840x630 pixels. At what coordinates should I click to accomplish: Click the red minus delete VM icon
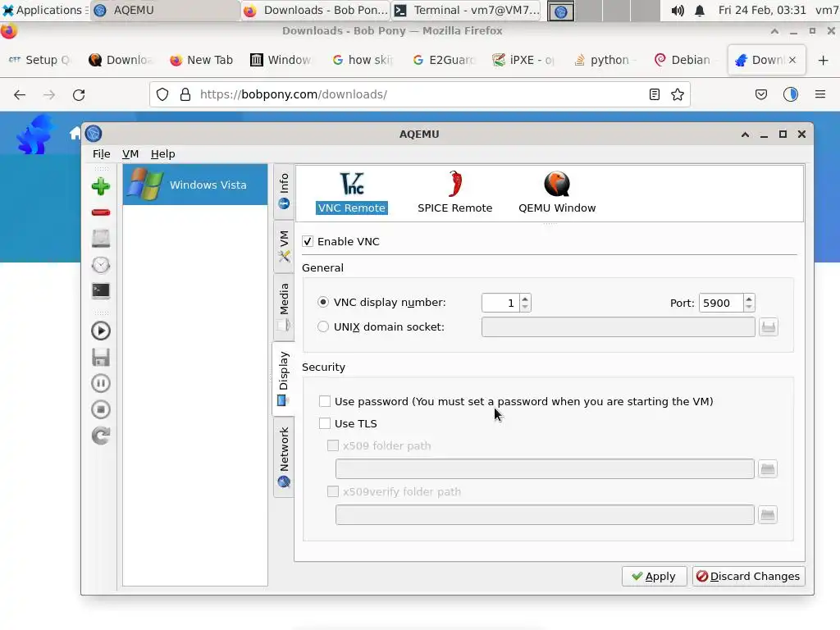[x=101, y=212]
